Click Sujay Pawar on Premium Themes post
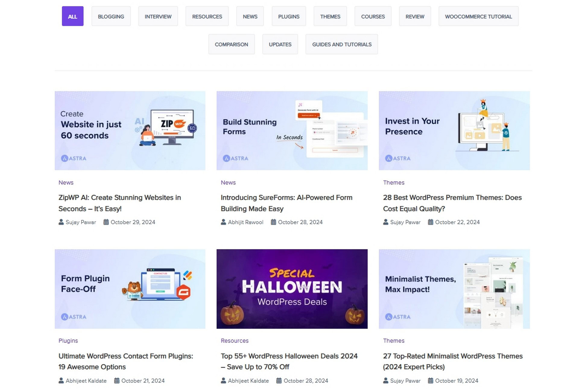Screen dimensions: 588x389 point(405,222)
